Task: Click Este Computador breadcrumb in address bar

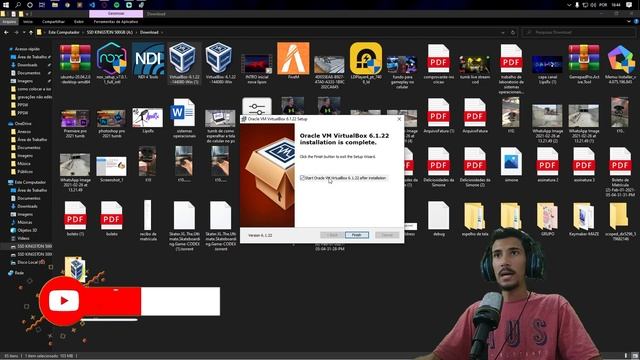Action: tap(64, 32)
